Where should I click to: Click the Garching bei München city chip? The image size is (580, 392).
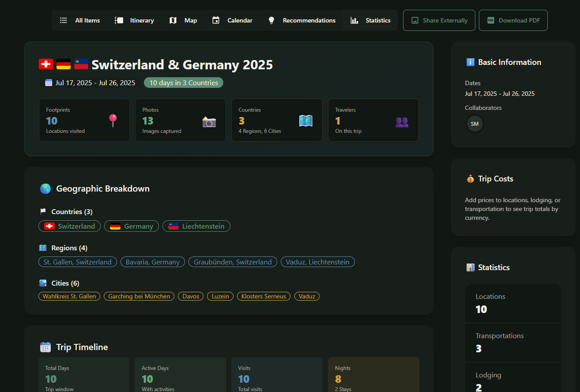pyautogui.click(x=139, y=296)
